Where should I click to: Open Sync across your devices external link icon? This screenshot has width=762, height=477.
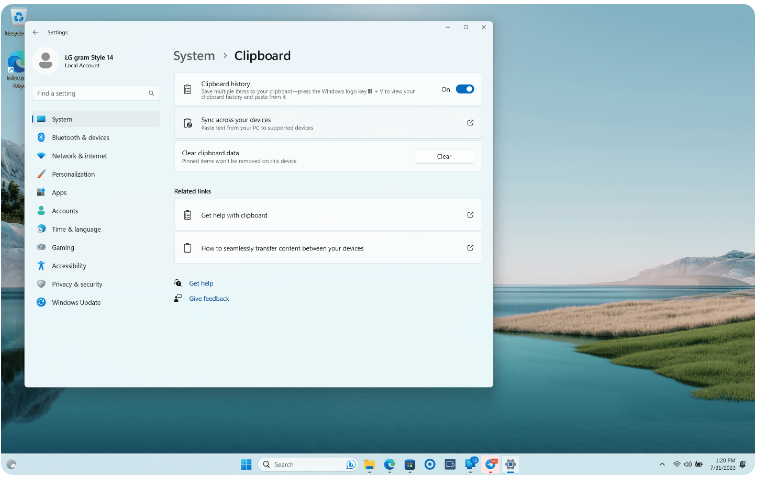click(470, 123)
